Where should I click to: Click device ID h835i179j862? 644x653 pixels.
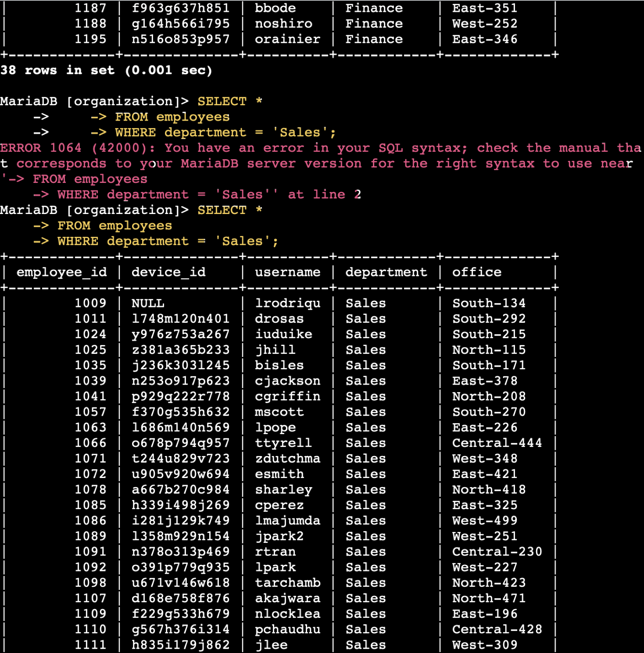[180, 645]
